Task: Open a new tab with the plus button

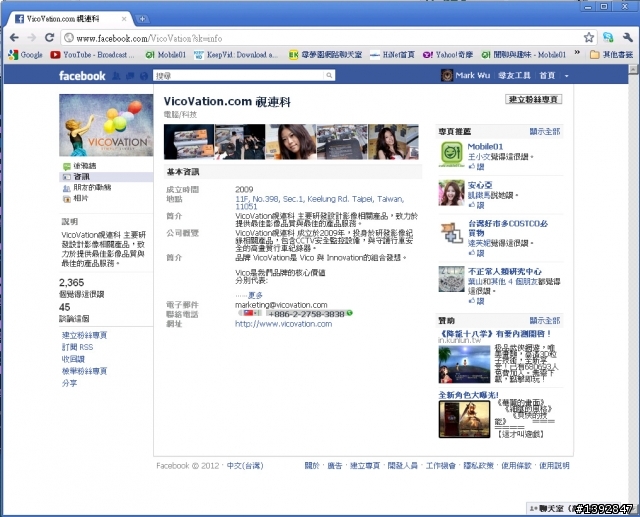Action: pos(142,19)
